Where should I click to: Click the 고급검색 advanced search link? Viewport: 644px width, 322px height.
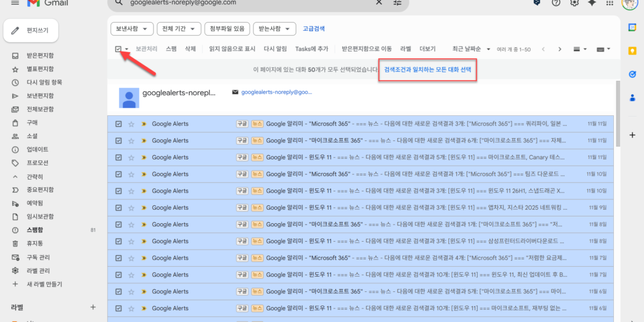tap(313, 29)
